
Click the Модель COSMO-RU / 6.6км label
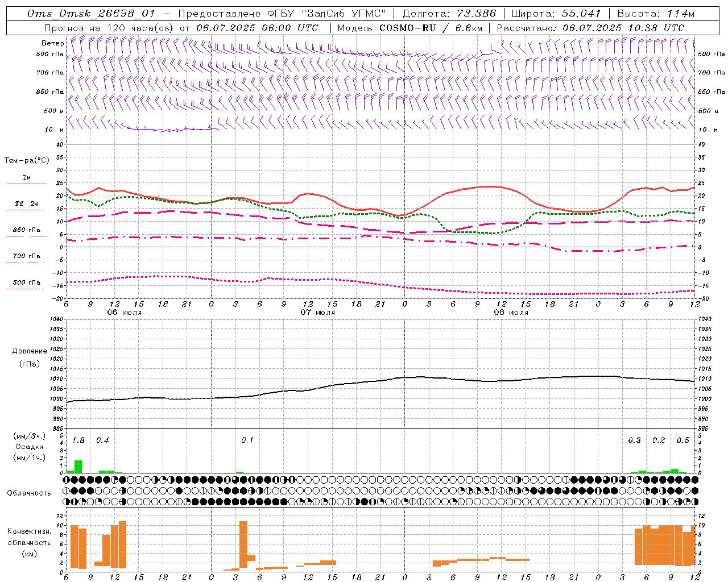409,28
